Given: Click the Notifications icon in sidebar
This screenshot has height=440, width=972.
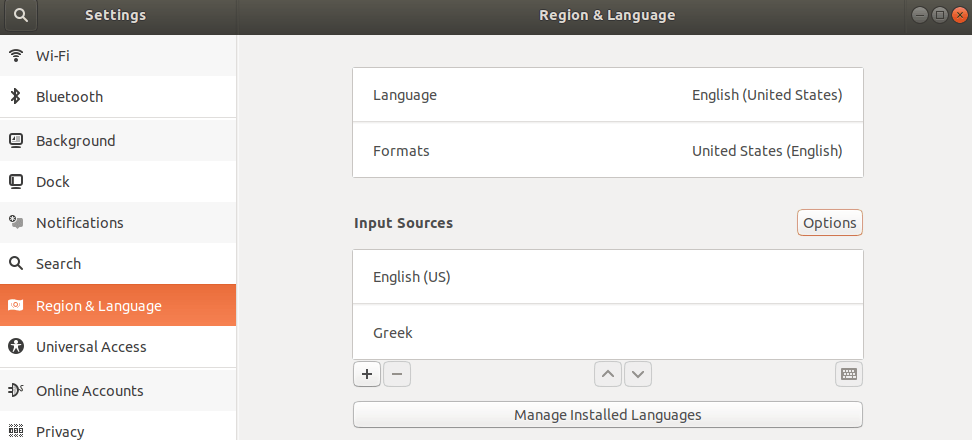Looking at the screenshot, I should pyautogui.click(x=16, y=223).
